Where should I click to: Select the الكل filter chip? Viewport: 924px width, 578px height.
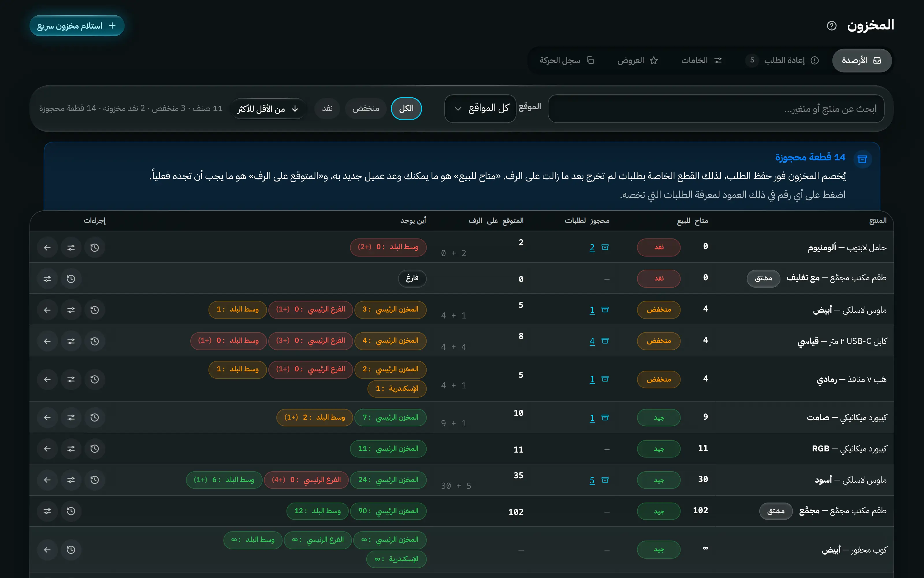point(406,109)
